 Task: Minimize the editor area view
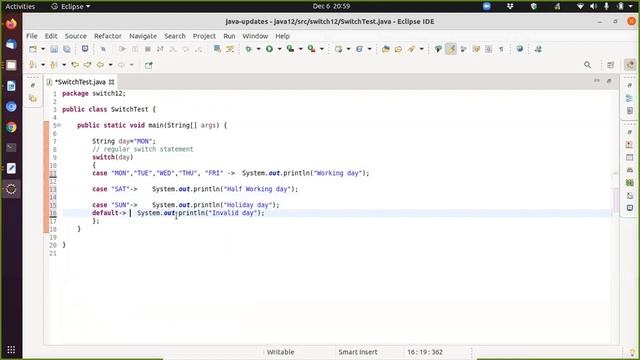coord(597,80)
